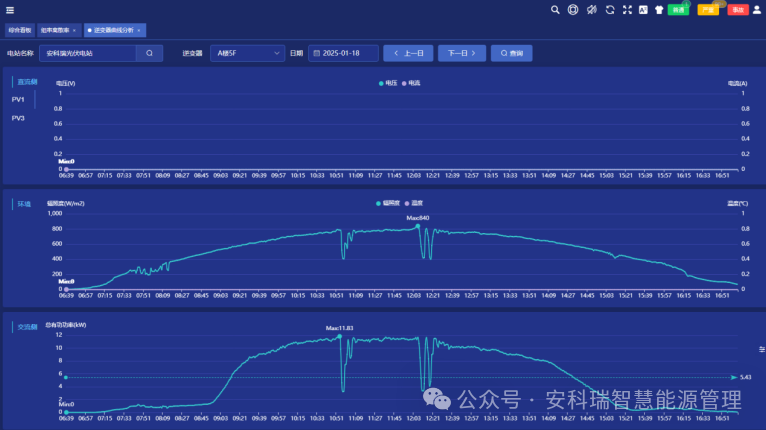Open the theme shirt icon
The image size is (766, 430).
coord(659,10)
